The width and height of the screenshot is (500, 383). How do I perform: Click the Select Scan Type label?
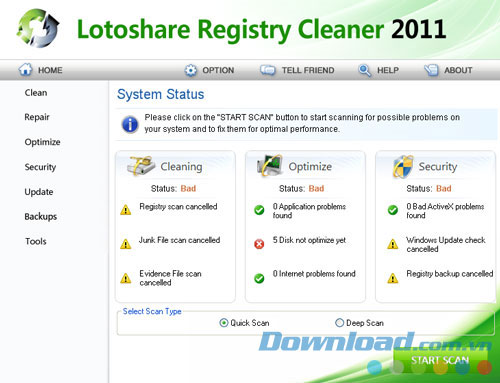click(x=152, y=311)
